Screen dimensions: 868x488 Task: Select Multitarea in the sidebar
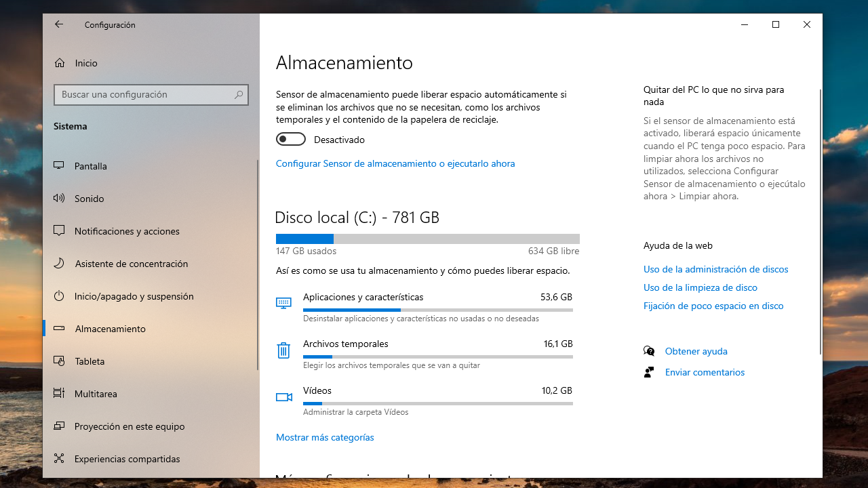pos(96,394)
